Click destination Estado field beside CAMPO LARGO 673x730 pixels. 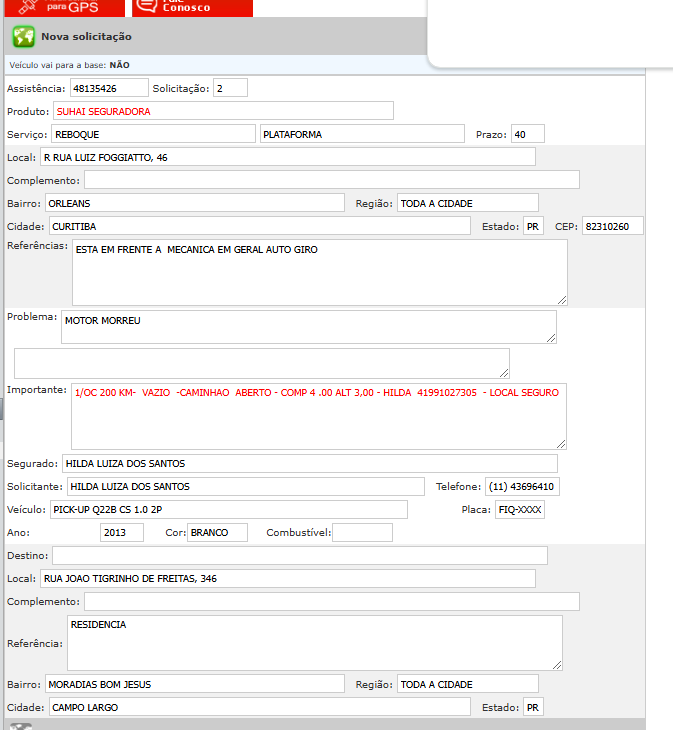pos(533,707)
